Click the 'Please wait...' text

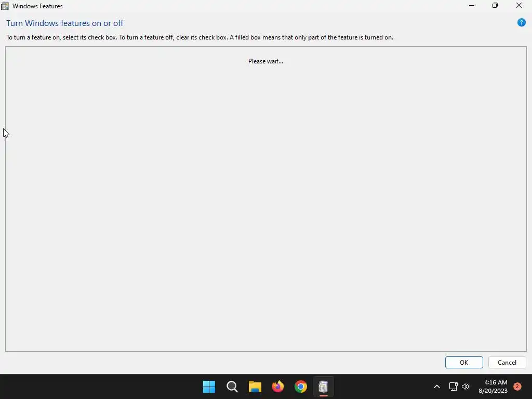tap(265, 61)
